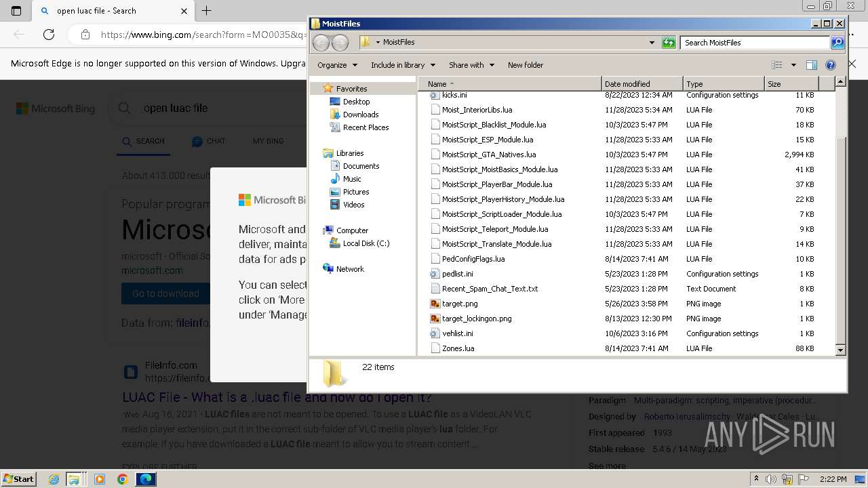Select file Zones.lua
Viewport: 868px width, 488px height.
click(x=458, y=348)
